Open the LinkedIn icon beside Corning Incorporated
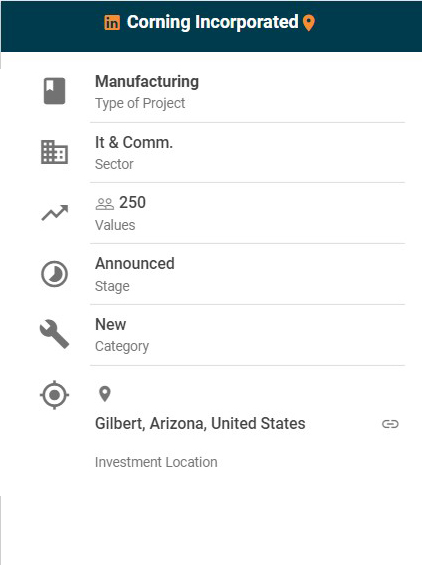The image size is (422, 565). coord(112,23)
